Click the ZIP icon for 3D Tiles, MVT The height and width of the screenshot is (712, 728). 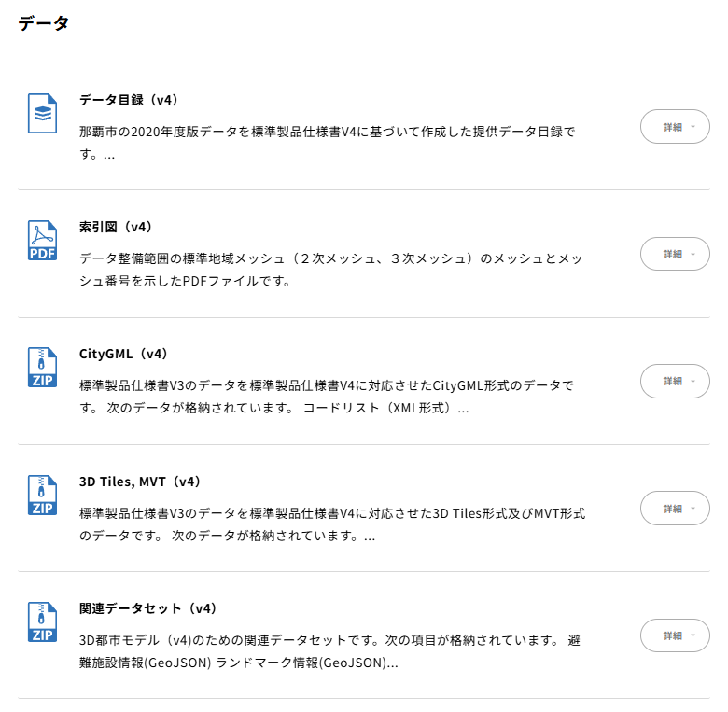[x=42, y=495]
